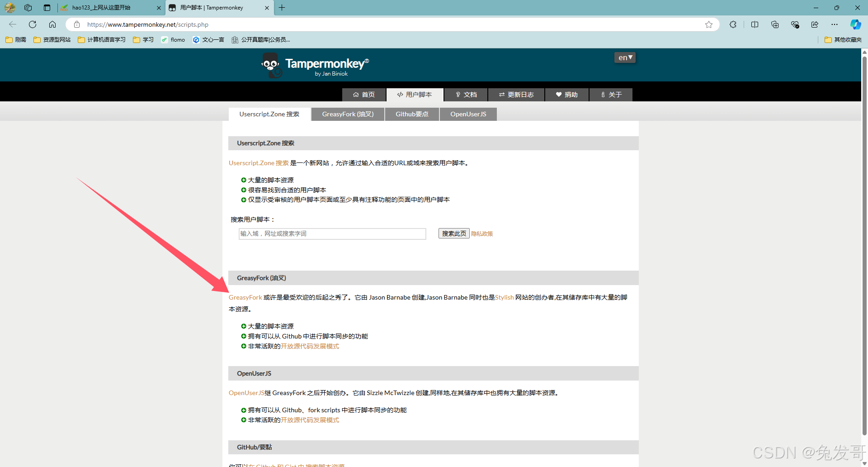Screen dimensions: 868x467
Task: Click the Tampermonkey logo
Action: (315, 66)
